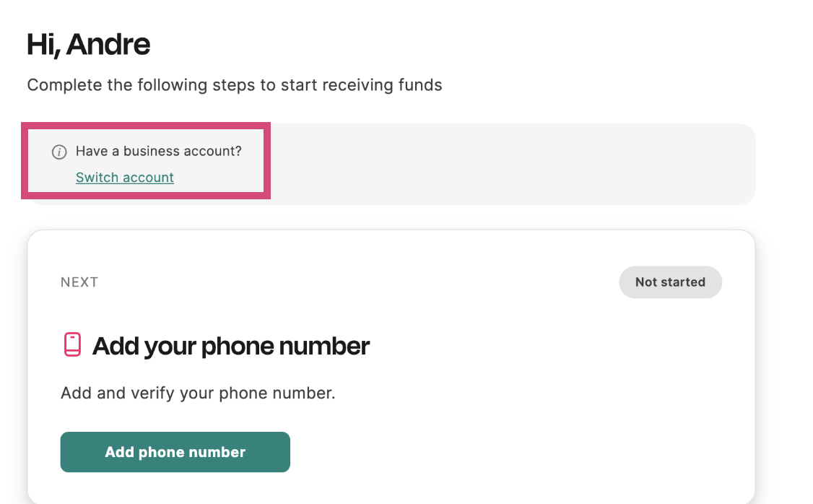Click the info icon beside business account prompt
Viewport: 813px width, 504px height.
(x=59, y=152)
